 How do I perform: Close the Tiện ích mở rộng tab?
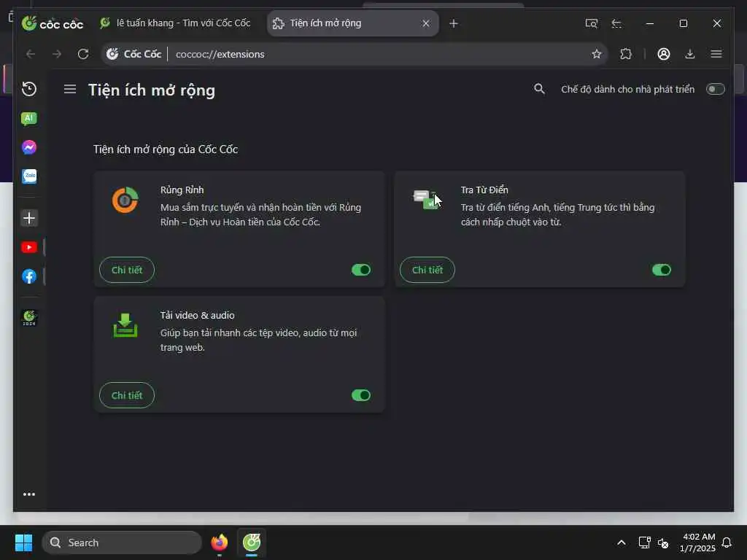(x=426, y=23)
